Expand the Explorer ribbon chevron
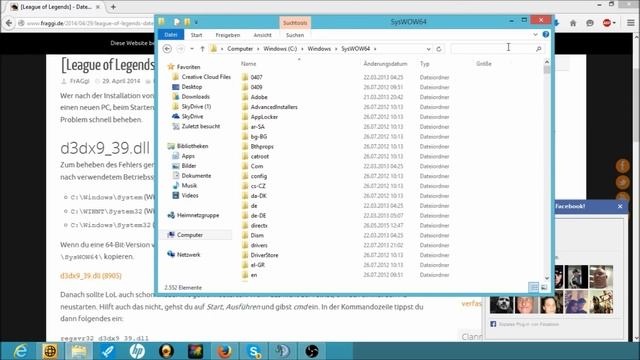 (x=535, y=35)
